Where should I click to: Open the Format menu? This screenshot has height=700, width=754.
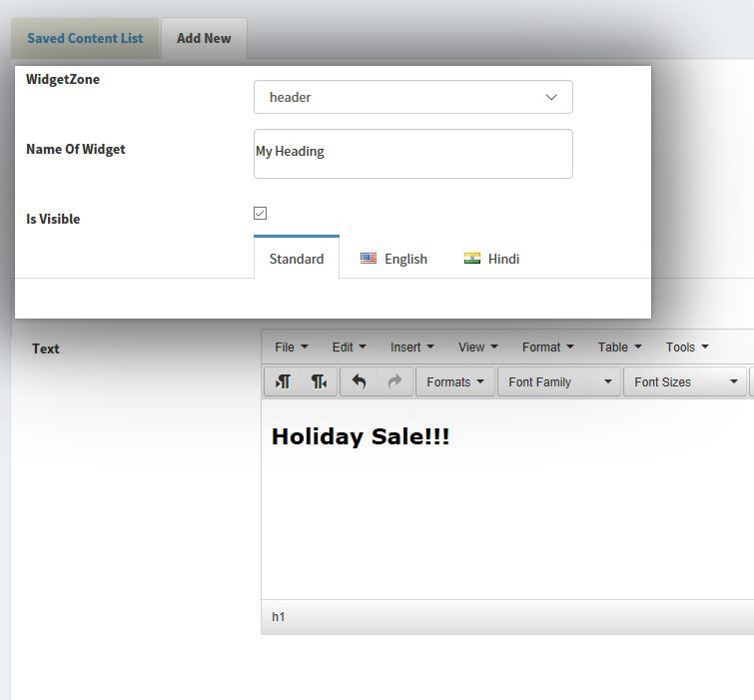tap(547, 348)
